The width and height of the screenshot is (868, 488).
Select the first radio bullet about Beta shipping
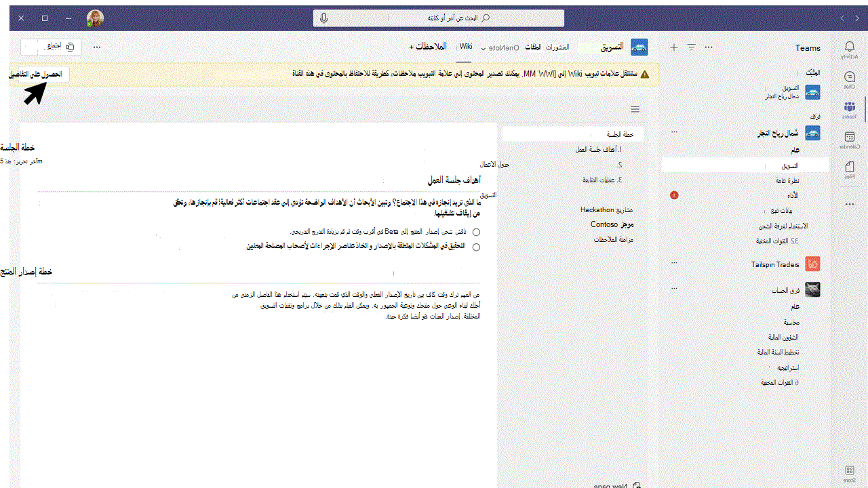(x=476, y=232)
